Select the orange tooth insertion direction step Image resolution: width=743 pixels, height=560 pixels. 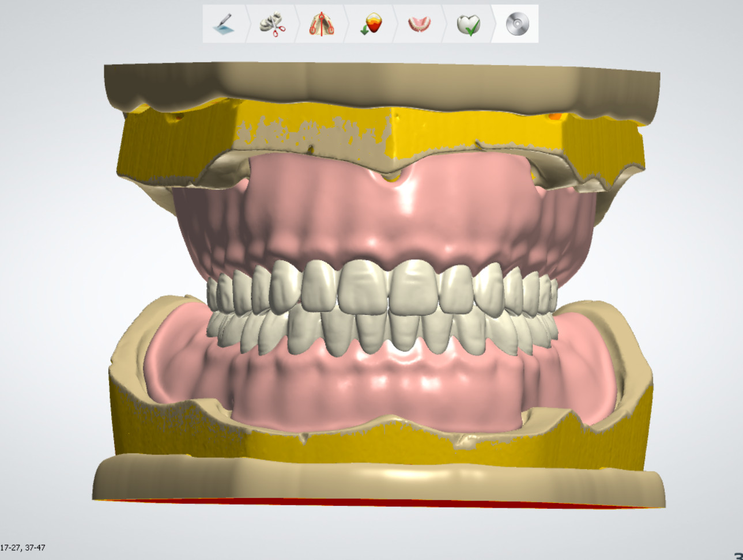371,24
